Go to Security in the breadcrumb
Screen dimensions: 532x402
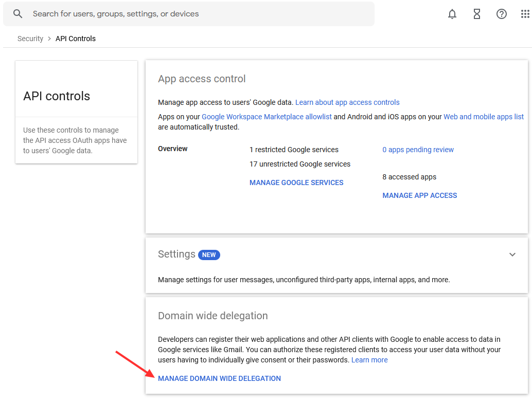30,39
